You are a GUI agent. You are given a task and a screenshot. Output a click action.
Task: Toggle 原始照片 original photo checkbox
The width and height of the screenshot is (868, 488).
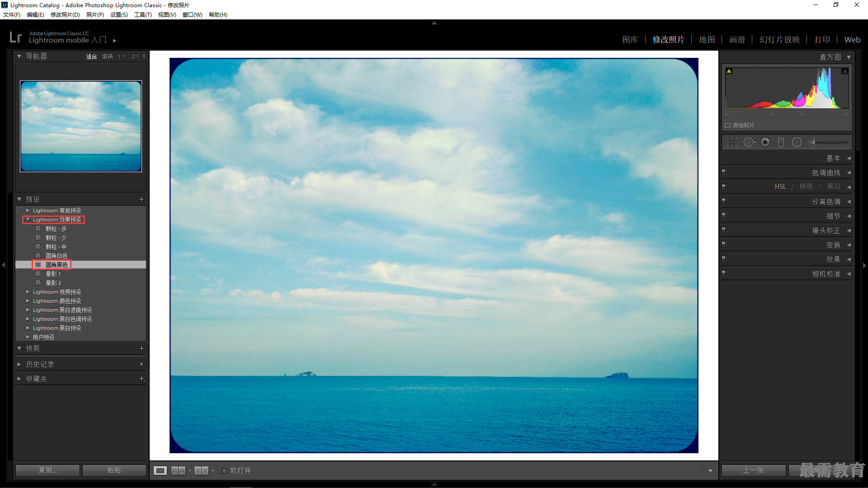728,125
